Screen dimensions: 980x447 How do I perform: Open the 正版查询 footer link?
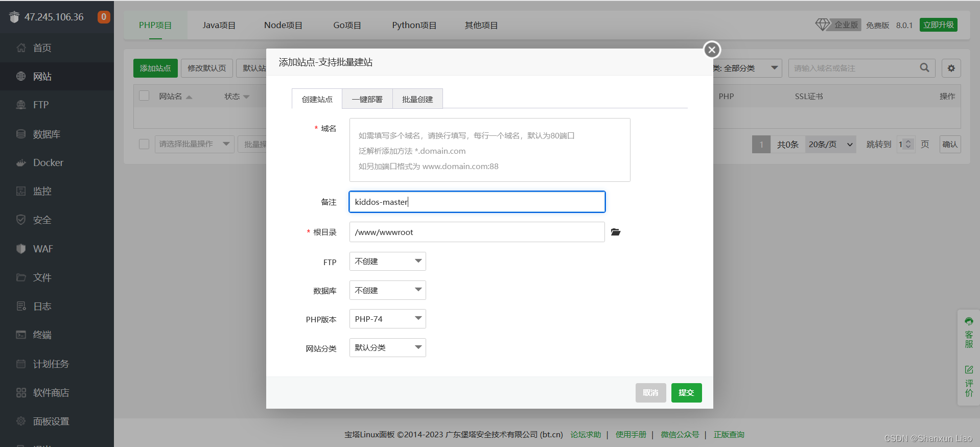click(x=729, y=435)
